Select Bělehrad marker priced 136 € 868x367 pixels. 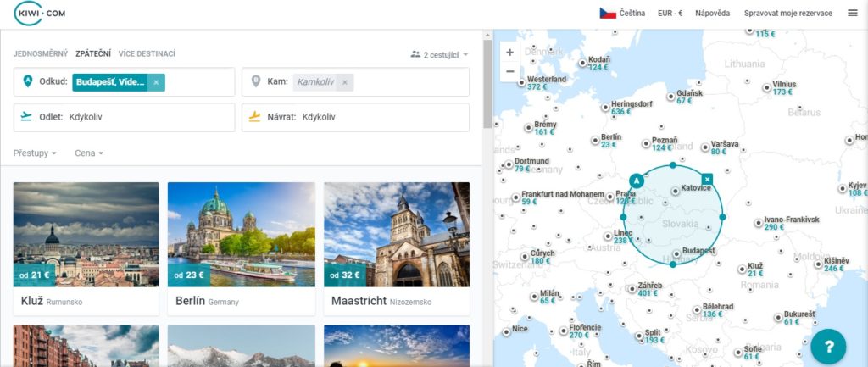[697, 310]
